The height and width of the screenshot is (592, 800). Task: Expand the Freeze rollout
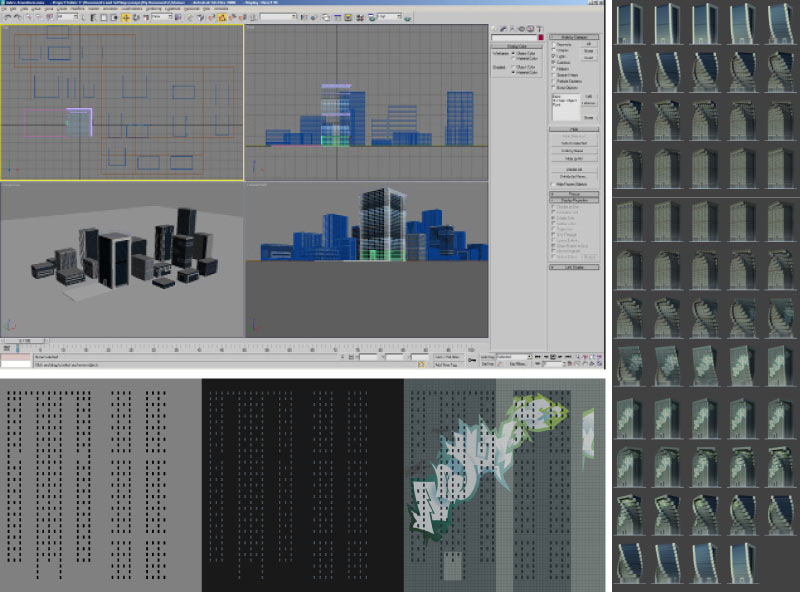pos(573,192)
